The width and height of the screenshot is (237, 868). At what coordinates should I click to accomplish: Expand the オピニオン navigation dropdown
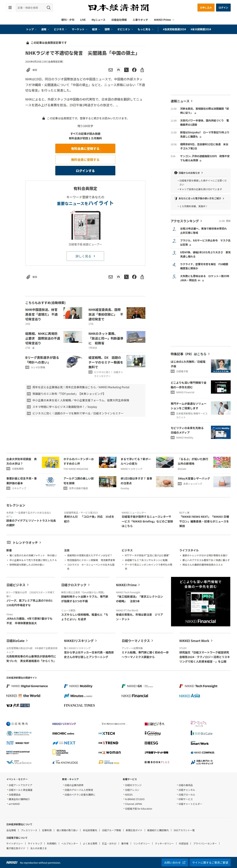coord(125,29)
